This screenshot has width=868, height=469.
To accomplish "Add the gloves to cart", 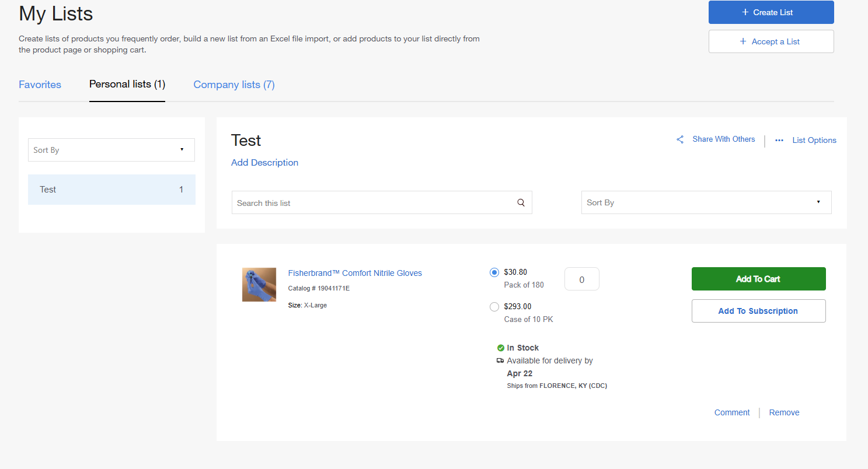I will tap(758, 279).
